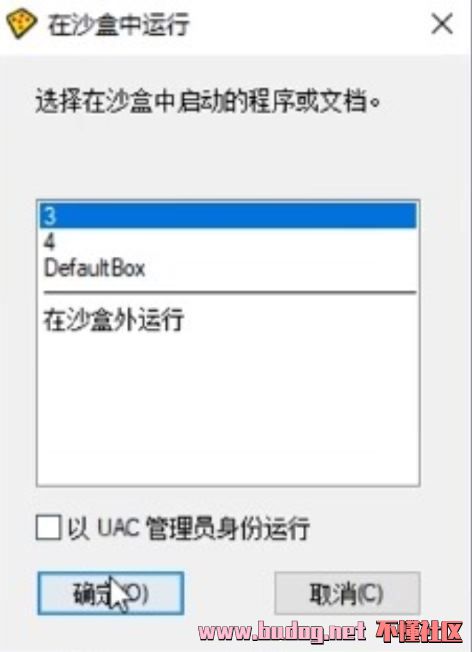
Task: Click the 在沙盒中运行 title bar text
Action: point(119,24)
